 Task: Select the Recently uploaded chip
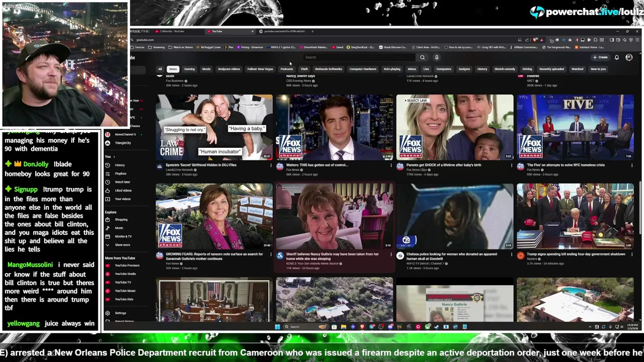click(551, 69)
